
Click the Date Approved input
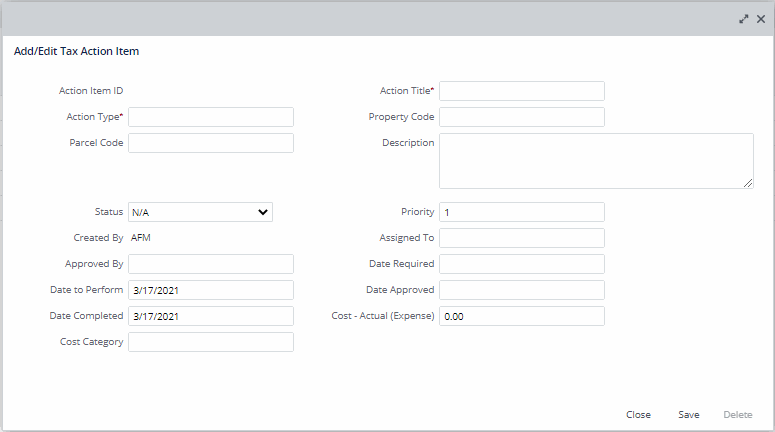pos(521,290)
